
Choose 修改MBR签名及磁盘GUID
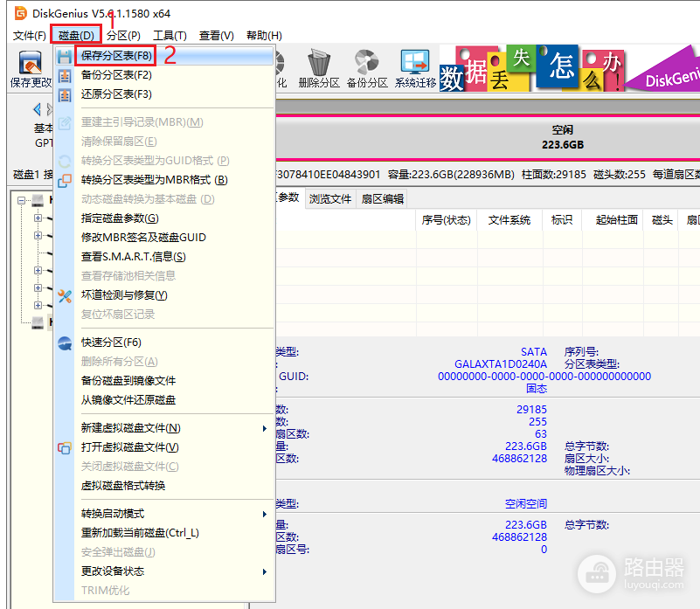tap(163, 238)
